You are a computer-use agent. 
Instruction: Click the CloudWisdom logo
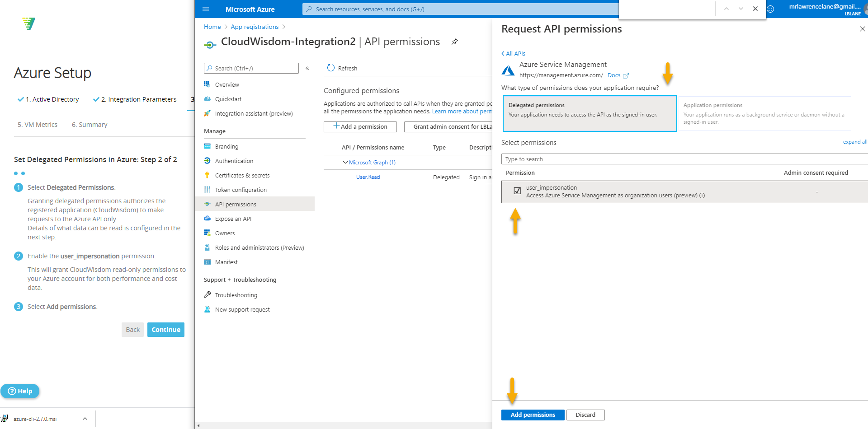pyautogui.click(x=28, y=23)
